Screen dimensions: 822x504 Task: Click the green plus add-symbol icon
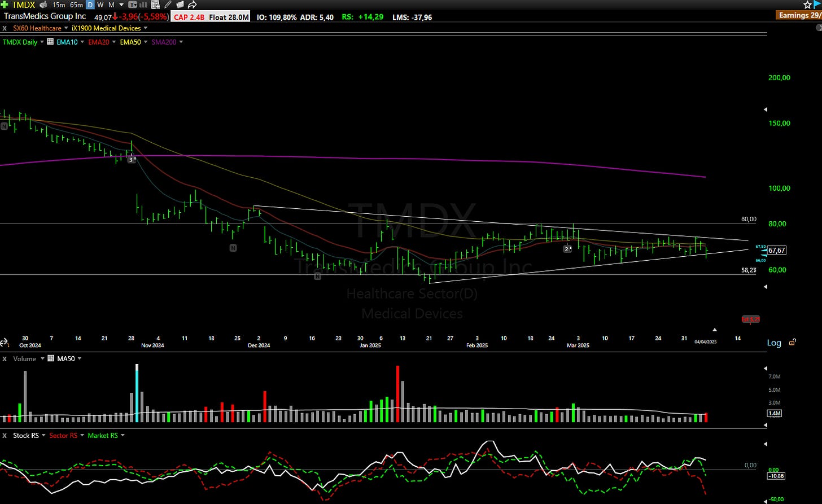coord(5,5)
